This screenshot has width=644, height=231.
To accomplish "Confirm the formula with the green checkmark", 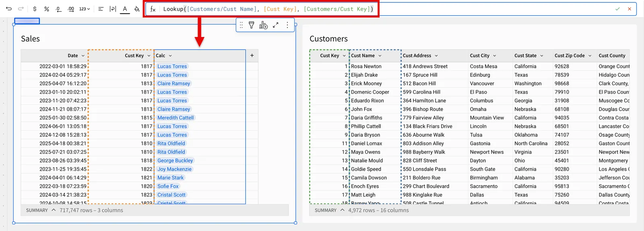I will [x=617, y=9].
